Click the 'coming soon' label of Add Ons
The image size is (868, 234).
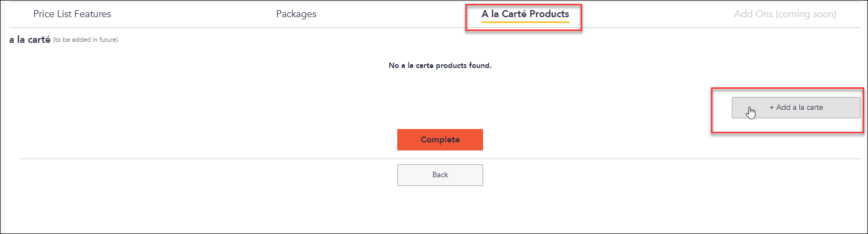point(806,14)
